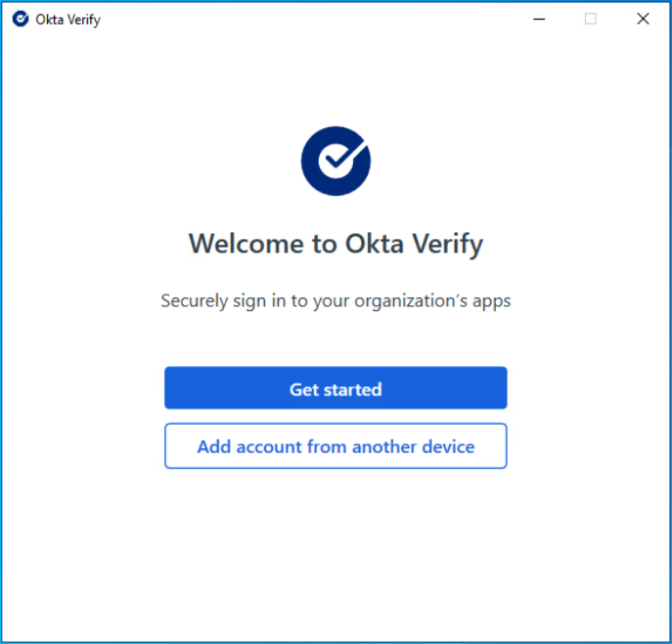Click the disabled maximize window button

tap(591, 19)
